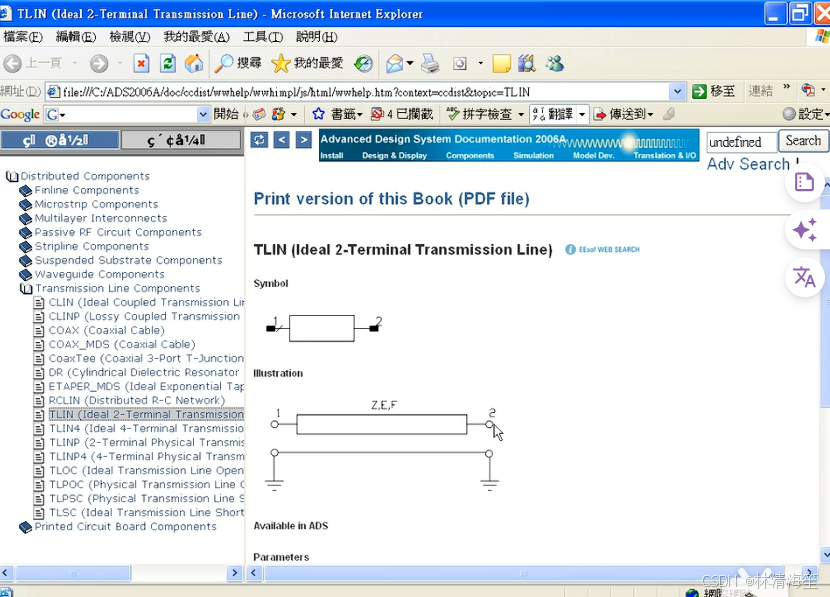Click content pane vertical scrollbar thumb
Viewport: 830px width, 597px height.
(826, 302)
